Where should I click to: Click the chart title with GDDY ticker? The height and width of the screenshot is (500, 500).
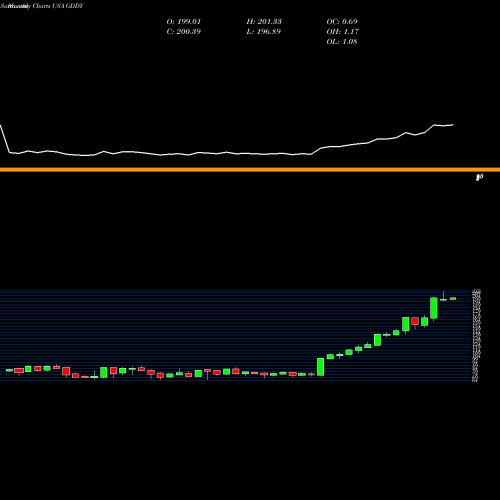[x=42, y=6]
